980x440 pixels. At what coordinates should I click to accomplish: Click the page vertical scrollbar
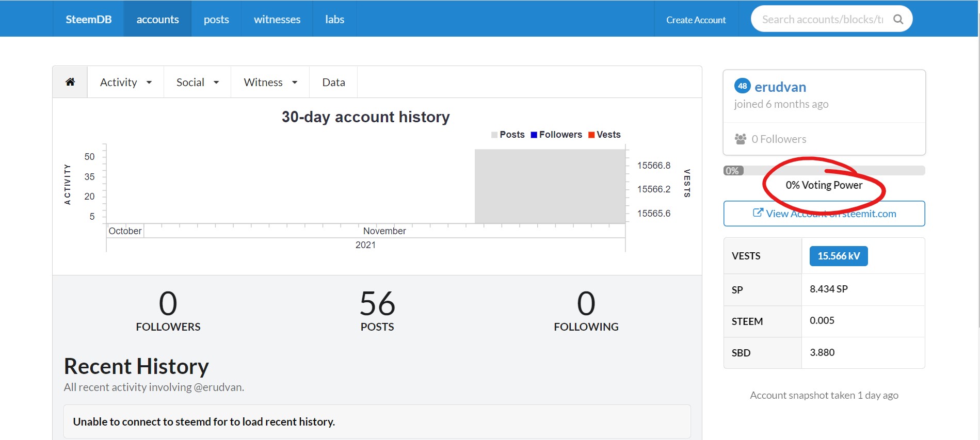[x=978, y=170]
